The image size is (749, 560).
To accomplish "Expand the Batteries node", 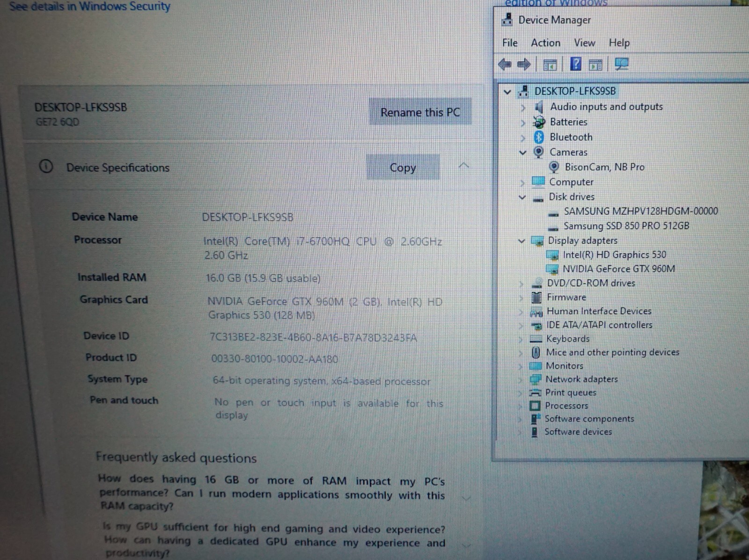I will pos(523,123).
